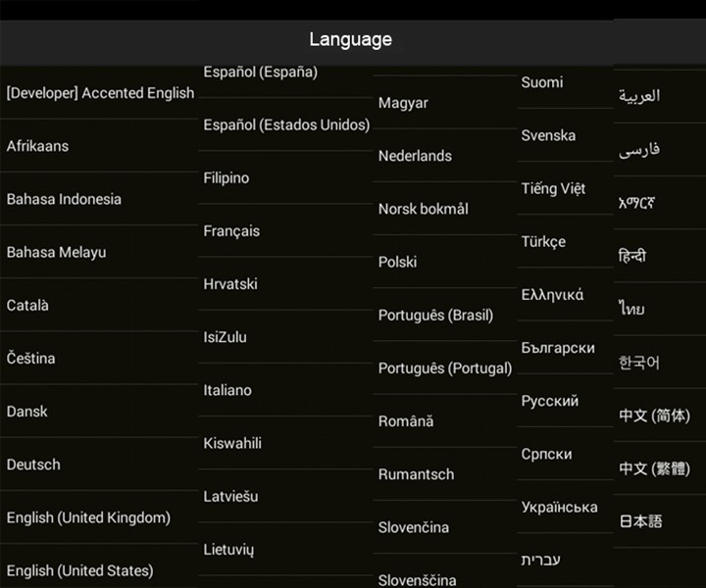Select Deutsch language option
This screenshot has height=588, width=706.
tap(33, 465)
